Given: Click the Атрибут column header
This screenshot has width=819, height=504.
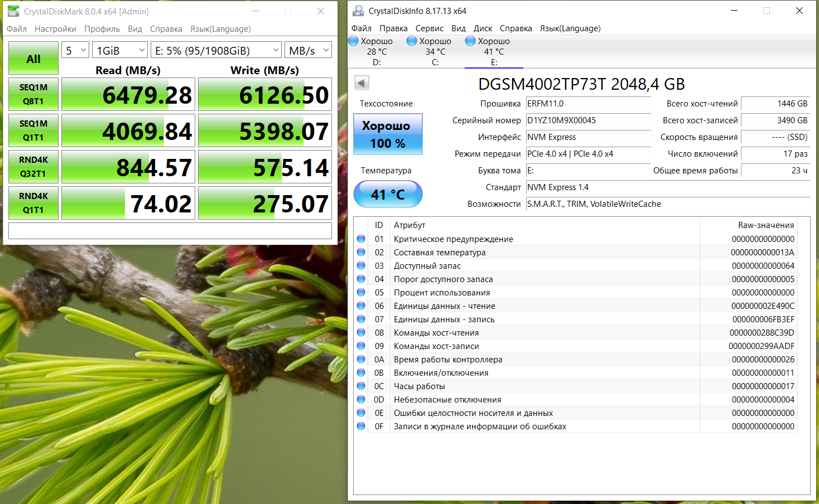Looking at the screenshot, I should (x=545, y=225).
